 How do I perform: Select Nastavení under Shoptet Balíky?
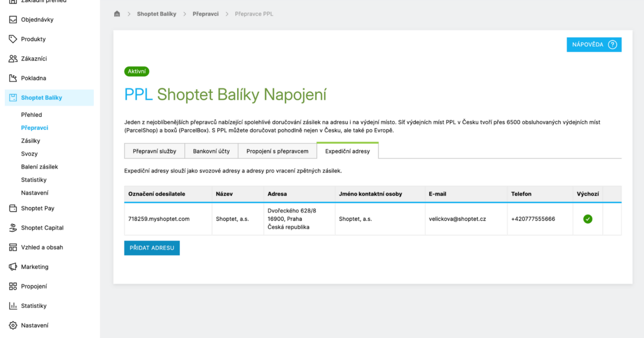(34, 193)
